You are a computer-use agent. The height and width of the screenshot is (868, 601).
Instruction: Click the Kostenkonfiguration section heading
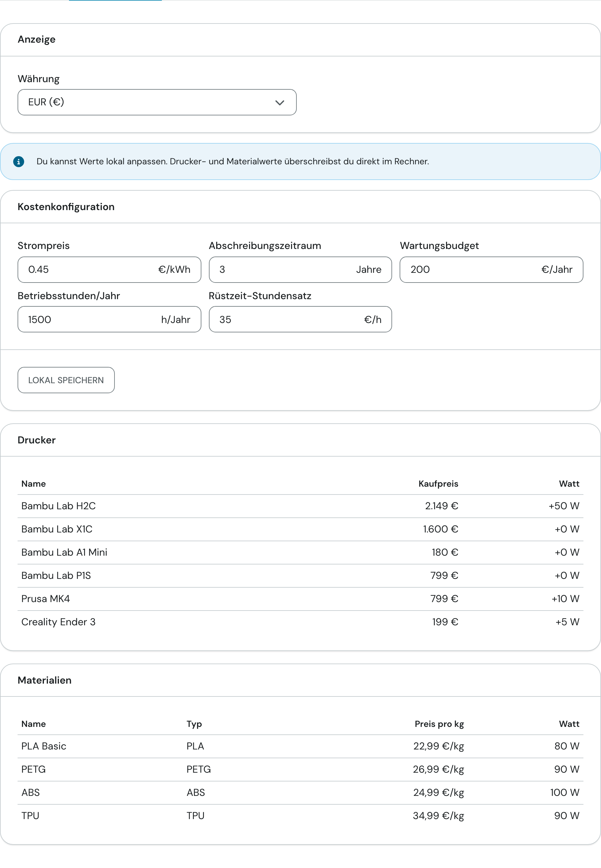(x=66, y=207)
